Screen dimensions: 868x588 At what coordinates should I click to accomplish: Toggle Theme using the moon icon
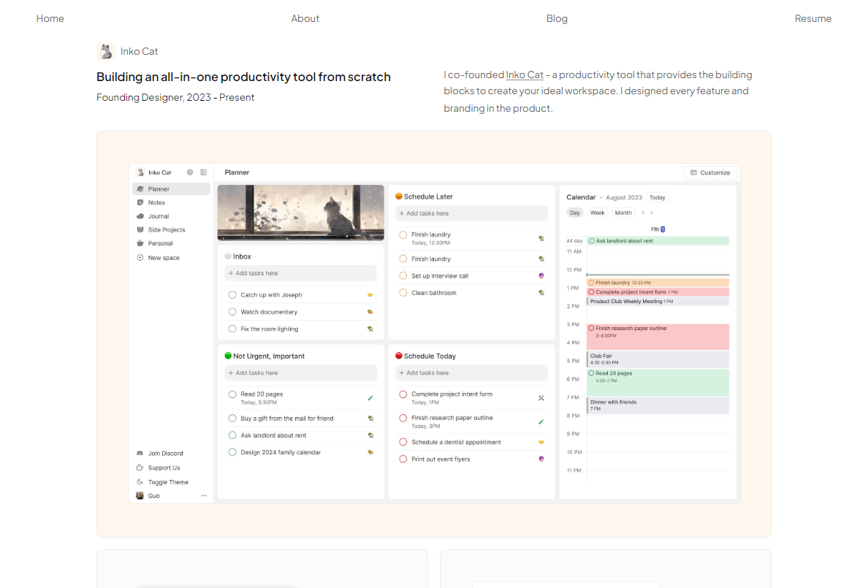[x=140, y=482]
